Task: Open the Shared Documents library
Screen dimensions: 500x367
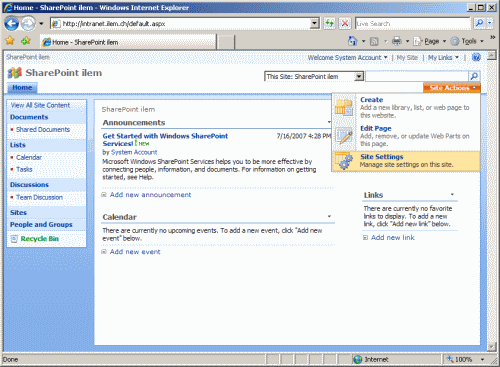Action: [x=43, y=129]
